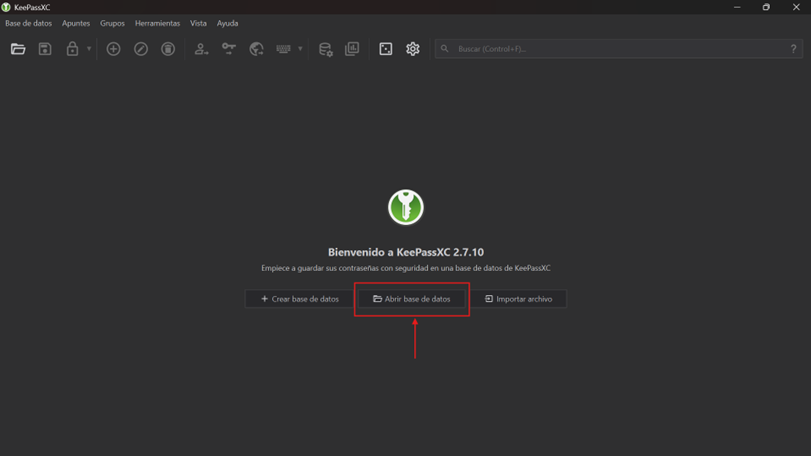Open application settings gear icon

pyautogui.click(x=413, y=49)
